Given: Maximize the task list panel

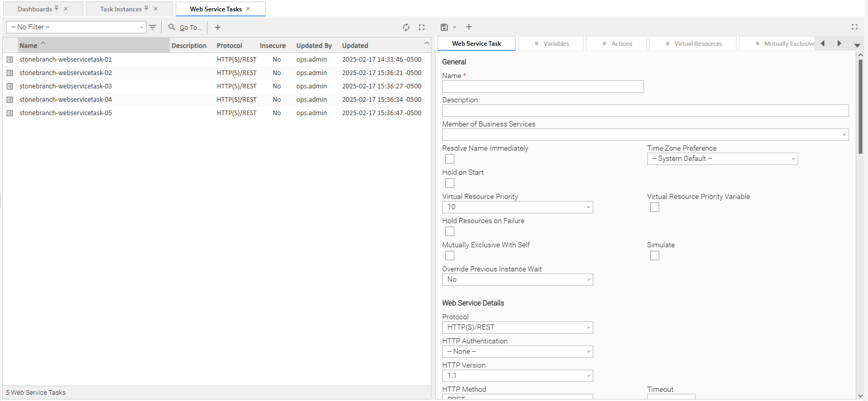Looking at the screenshot, I should 422,27.
